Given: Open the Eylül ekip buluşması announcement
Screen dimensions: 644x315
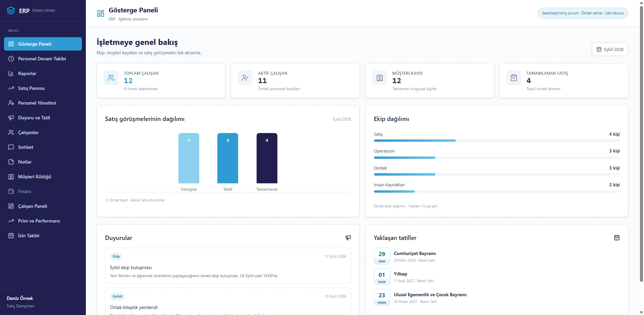Looking at the screenshot, I should 228,266.
